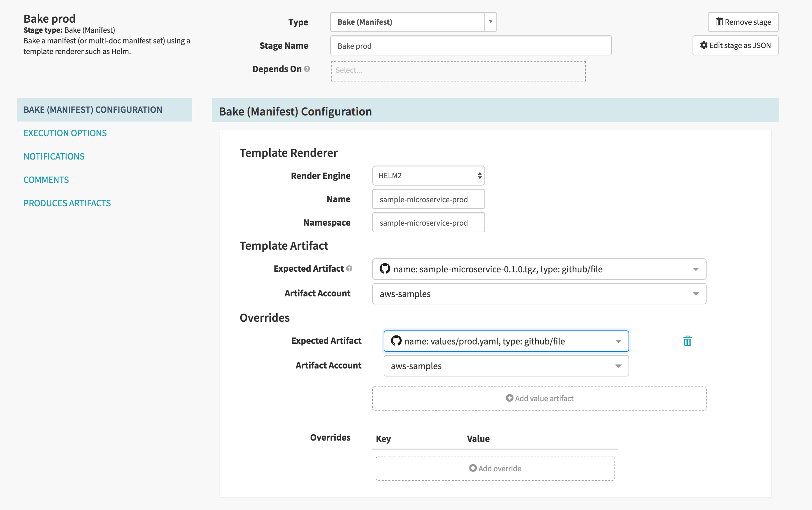
Task: Expand the overrides Artifact Account dropdown
Action: tap(618, 366)
